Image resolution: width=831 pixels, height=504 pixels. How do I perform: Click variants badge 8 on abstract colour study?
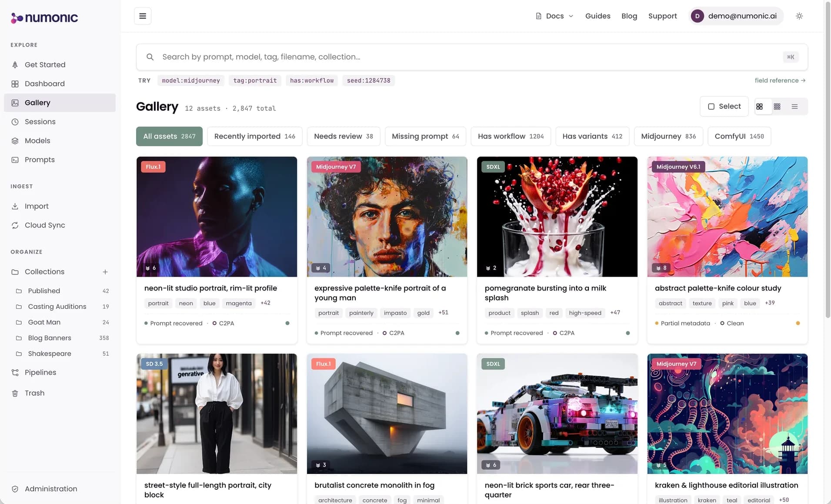[x=661, y=268]
